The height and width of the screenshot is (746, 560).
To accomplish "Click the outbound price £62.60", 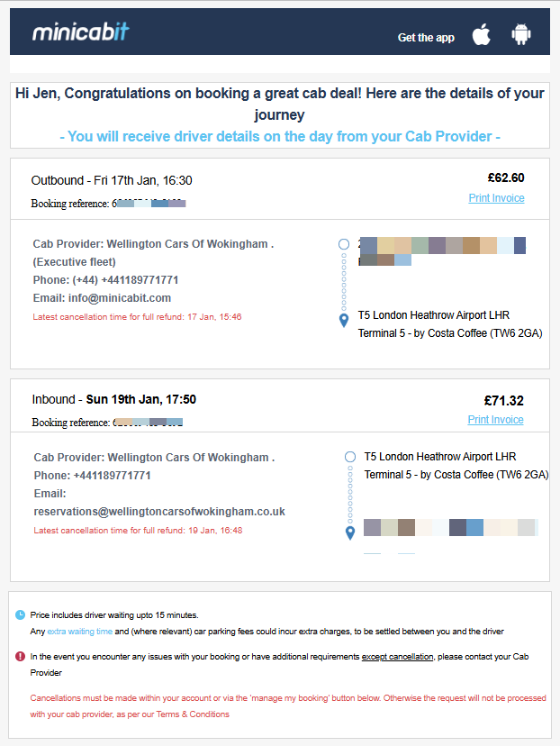I will point(506,177).
